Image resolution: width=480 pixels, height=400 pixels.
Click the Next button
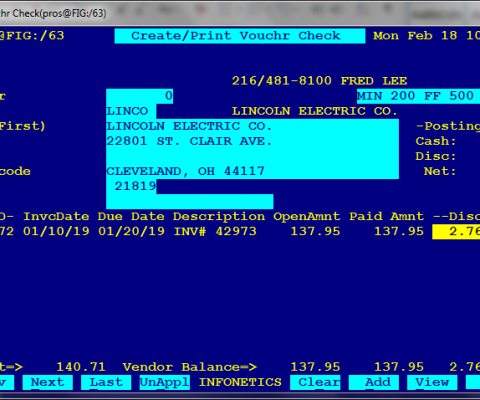(x=48, y=382)
